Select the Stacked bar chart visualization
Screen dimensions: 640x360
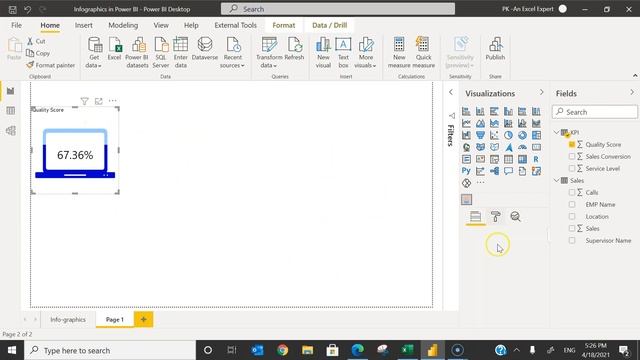pyautogui.click(x=466, y=111)
